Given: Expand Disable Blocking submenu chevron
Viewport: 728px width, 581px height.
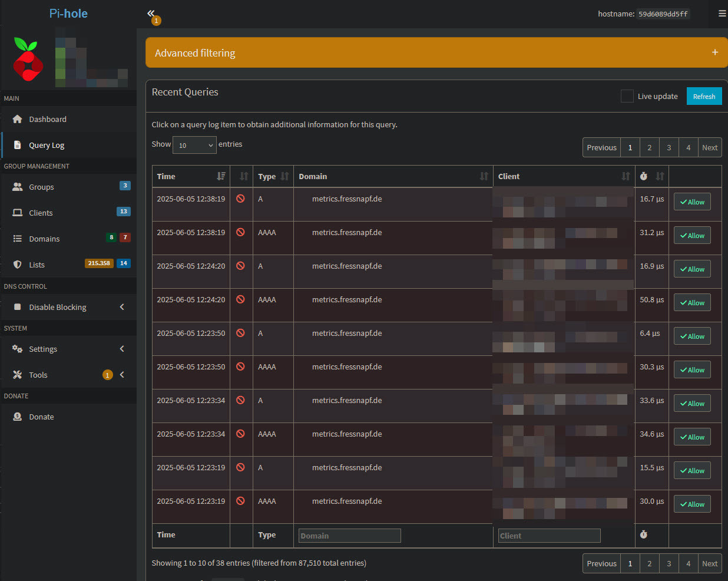Looking at the screenshot, I should coord(122,307).
